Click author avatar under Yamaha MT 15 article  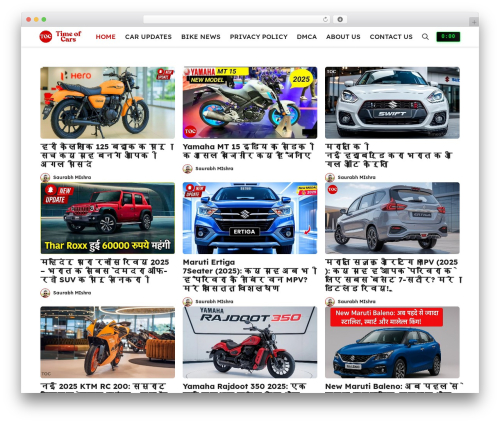point(187,169)
